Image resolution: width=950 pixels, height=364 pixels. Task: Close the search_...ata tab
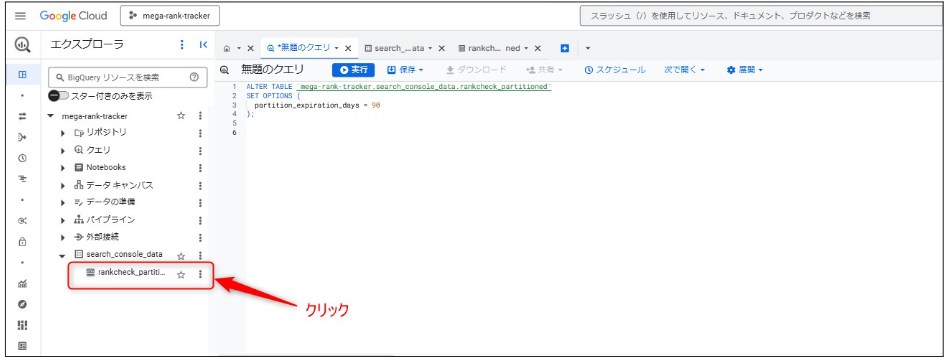(442, 48)
